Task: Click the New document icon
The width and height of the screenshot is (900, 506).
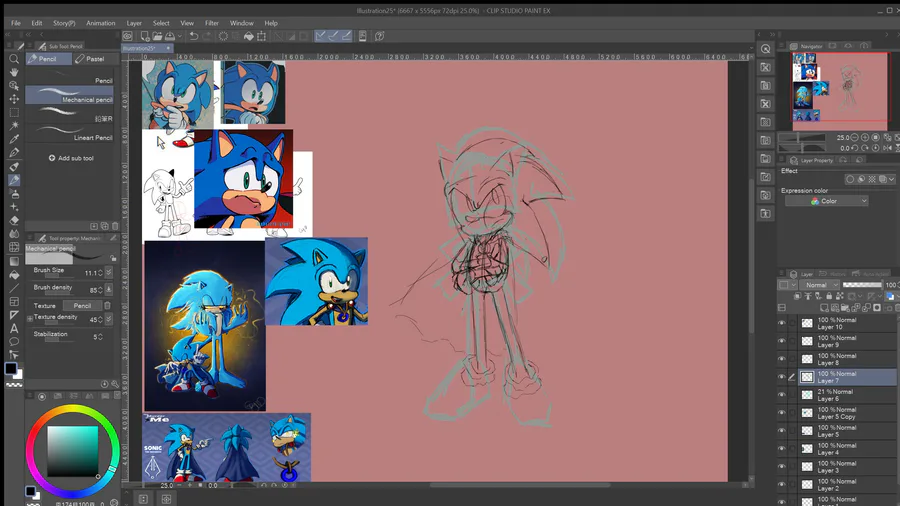Action: coord(145,36)
